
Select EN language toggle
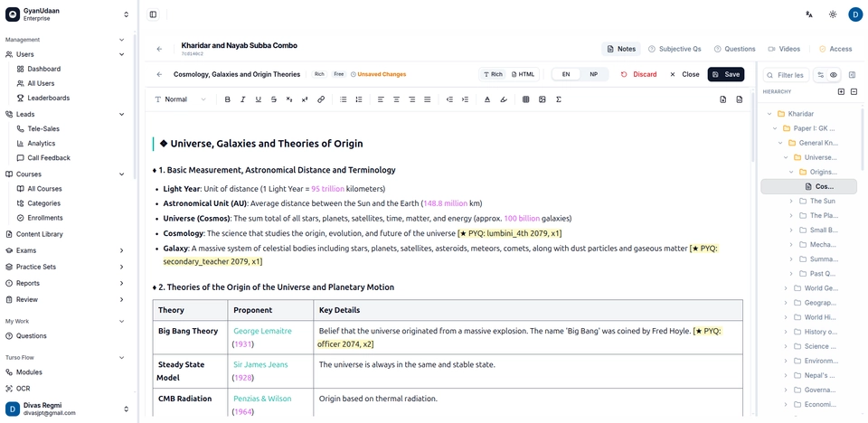pos(566,74)
